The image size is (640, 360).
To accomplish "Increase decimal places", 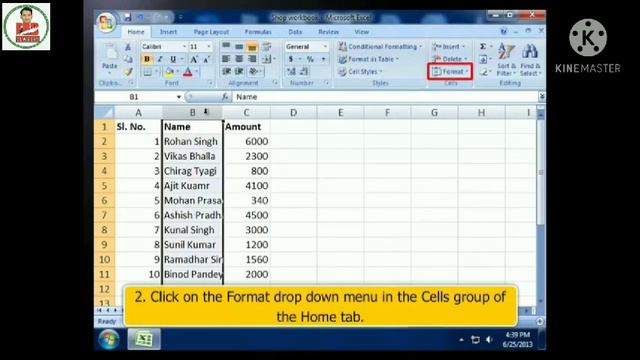I will (291, 72).
